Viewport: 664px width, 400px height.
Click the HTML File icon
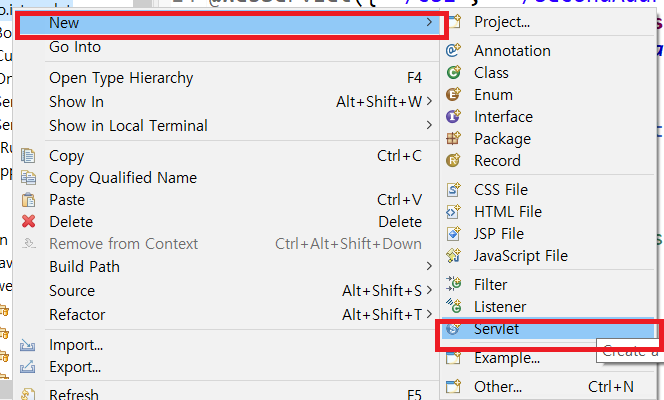coord(454,211)
